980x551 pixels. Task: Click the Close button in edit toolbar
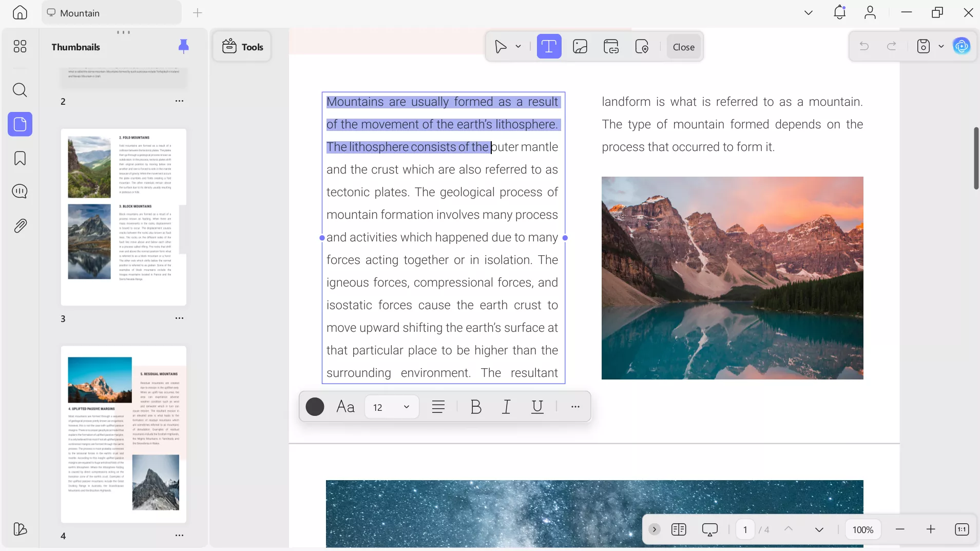tap(683, 47)
